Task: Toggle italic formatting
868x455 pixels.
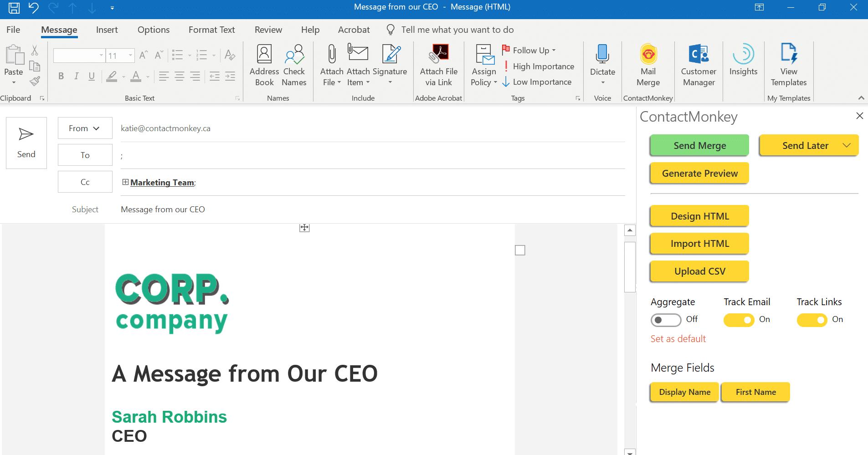Action: coord(77,76)
